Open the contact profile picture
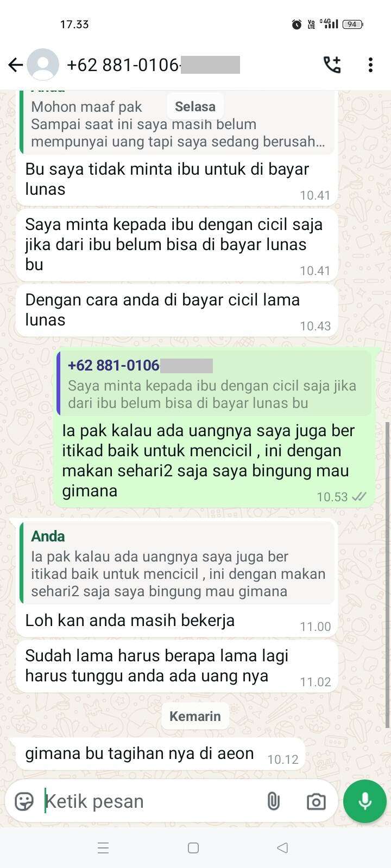This screenshot has height=868, width=391. point(43,65)
